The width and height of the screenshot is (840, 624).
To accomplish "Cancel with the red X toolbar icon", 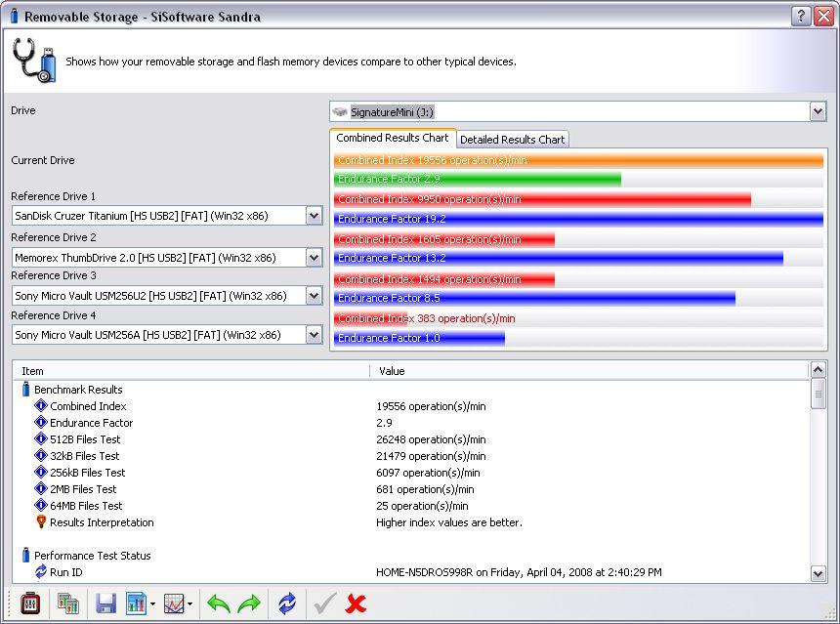I will pos(356,603).
